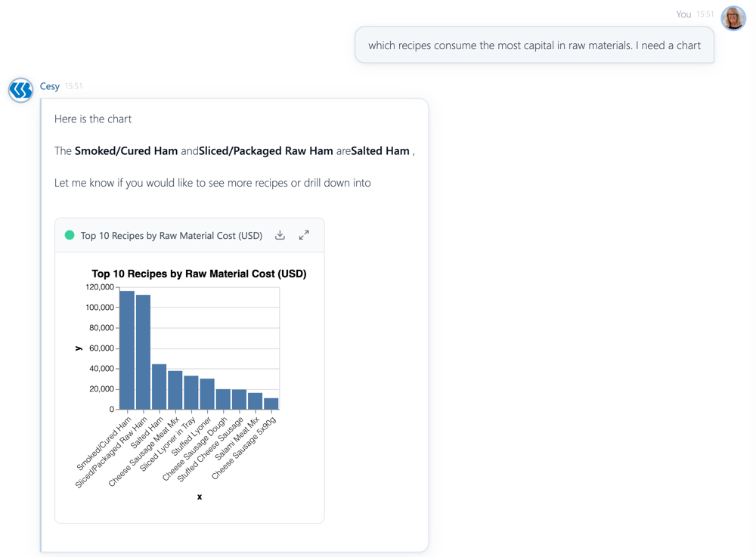Select the Sliced Lyoner in Tray bar
Screen dimensions: 756x557
tap(191, 393)
